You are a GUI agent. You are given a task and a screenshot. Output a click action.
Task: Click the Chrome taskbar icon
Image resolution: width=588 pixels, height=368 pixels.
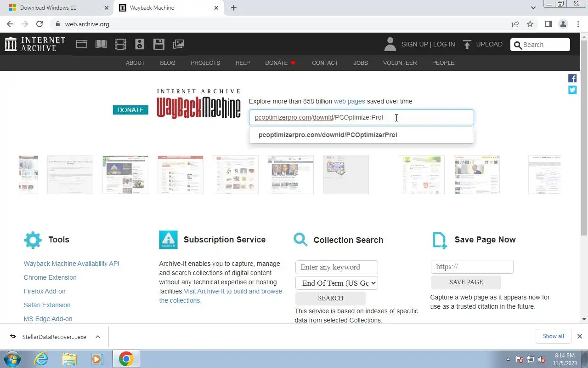[126, 359]
